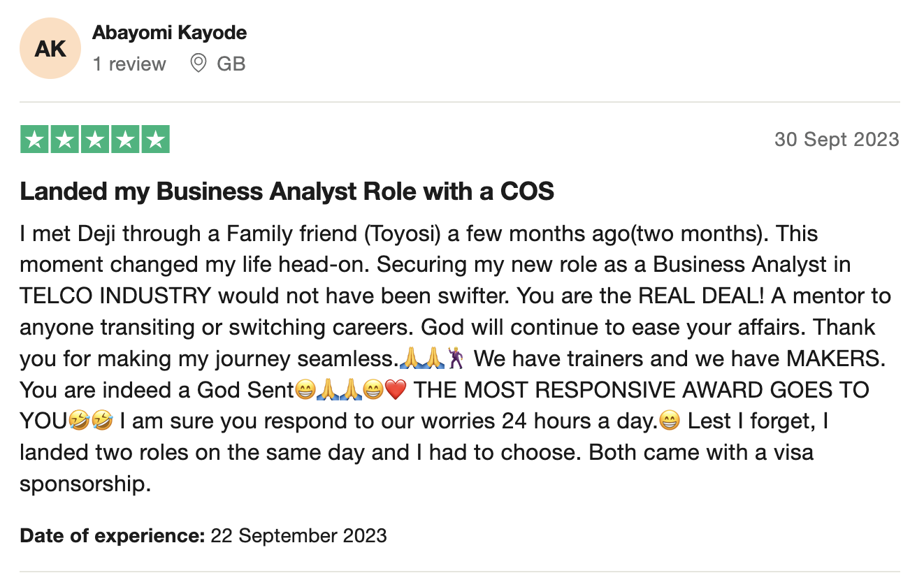
Task: Click the fifth green rating star
Action: [x=155, y=140]
